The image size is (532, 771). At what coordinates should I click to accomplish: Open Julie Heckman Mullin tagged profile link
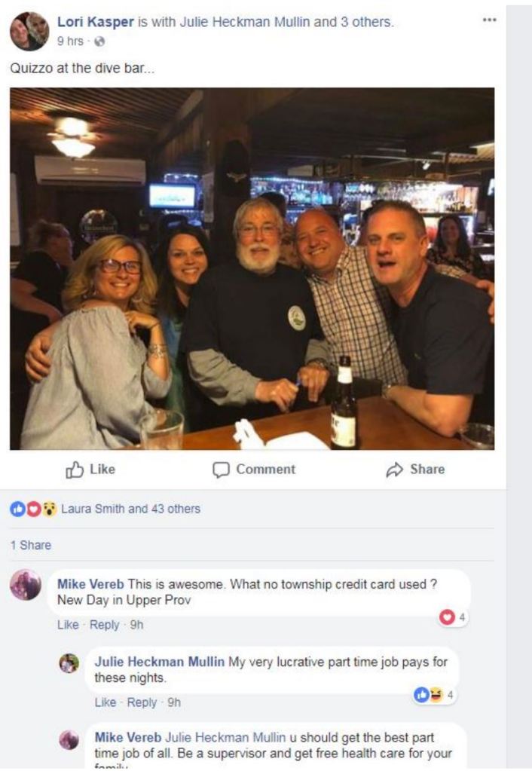point(244,22)
